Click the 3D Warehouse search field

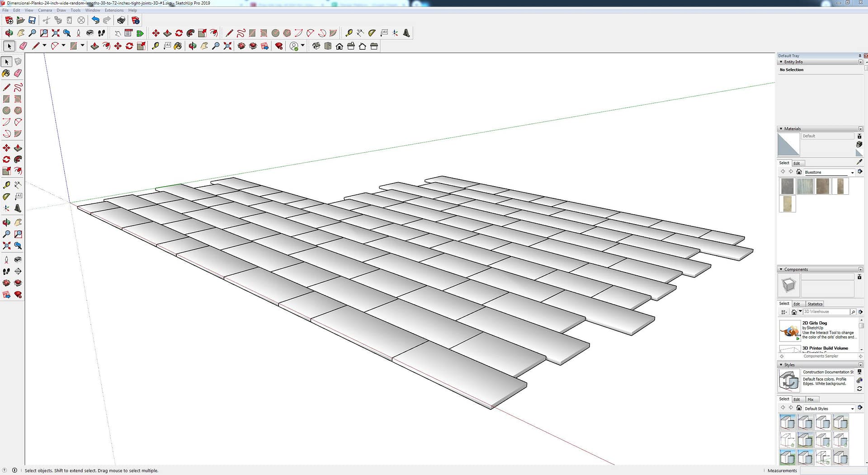click(x=826, y=312)
